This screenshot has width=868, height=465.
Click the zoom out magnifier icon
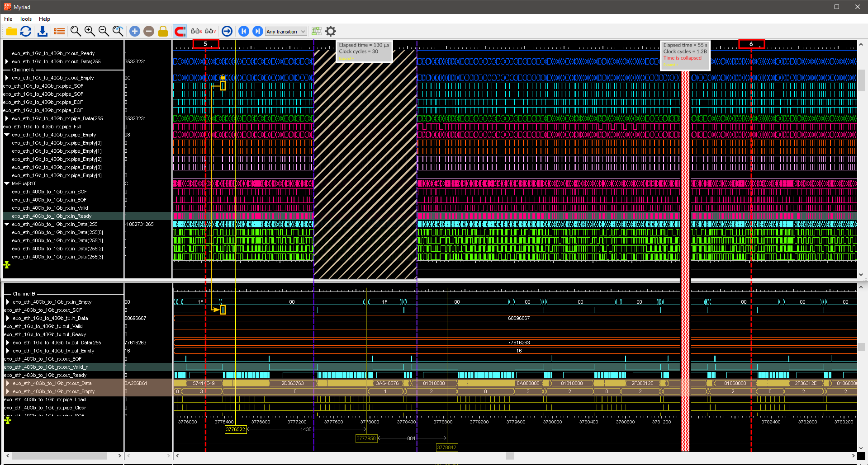(104, 31)
